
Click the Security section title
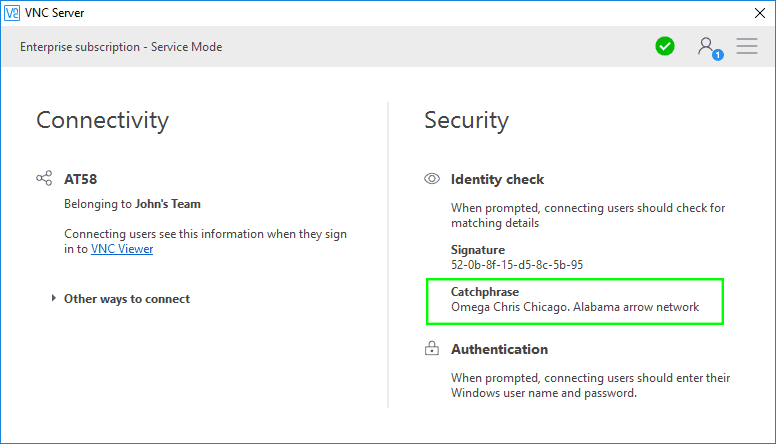coord(466,121)
